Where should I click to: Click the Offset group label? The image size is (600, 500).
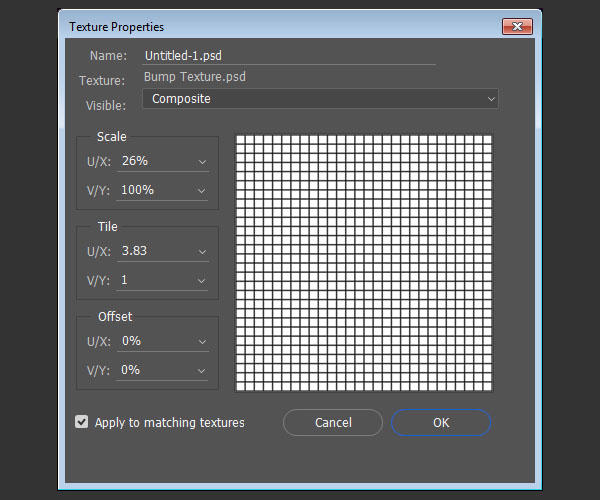(x=115, y=317)
